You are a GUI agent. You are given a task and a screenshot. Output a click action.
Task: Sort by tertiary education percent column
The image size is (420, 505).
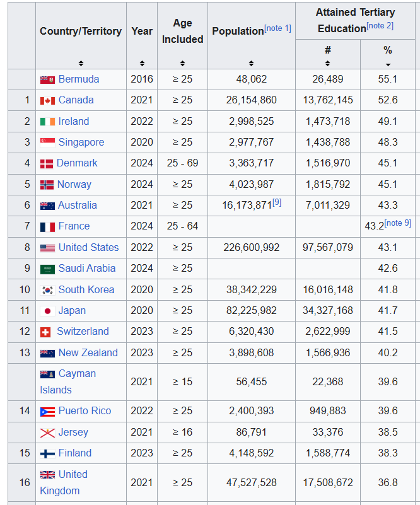point(388,63)
